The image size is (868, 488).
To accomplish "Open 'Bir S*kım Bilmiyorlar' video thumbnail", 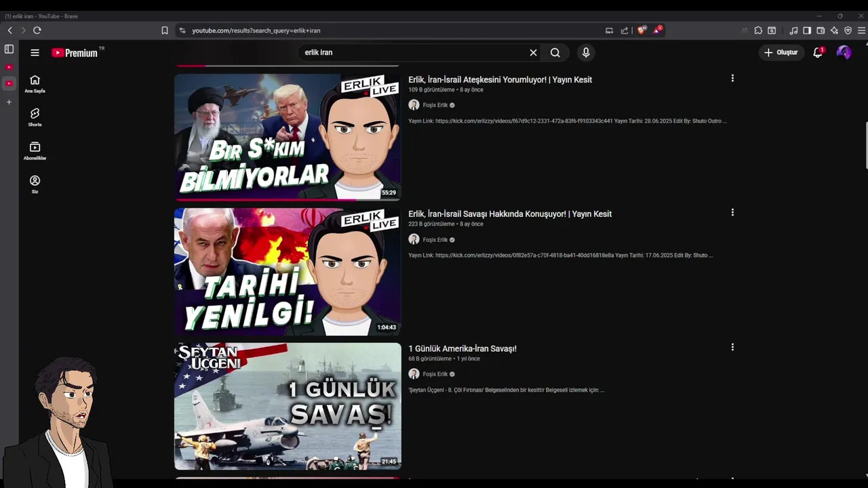I will pos(288,136).
